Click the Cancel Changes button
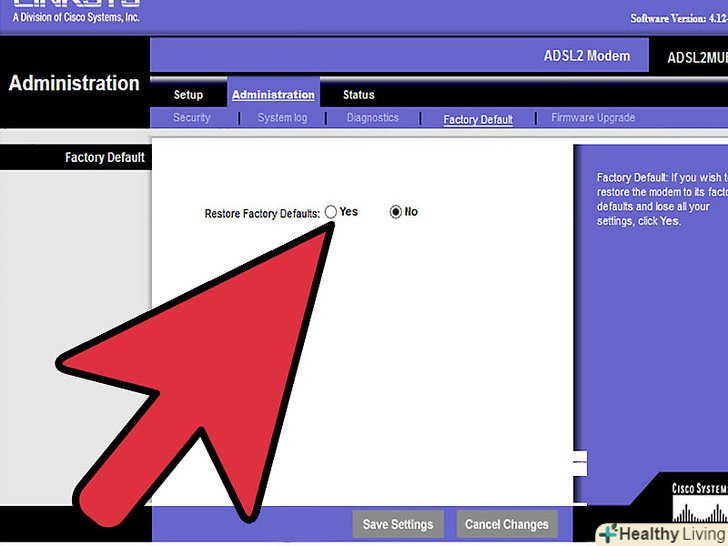Screen dimensions: 728x546 click(x=507, y=524)
